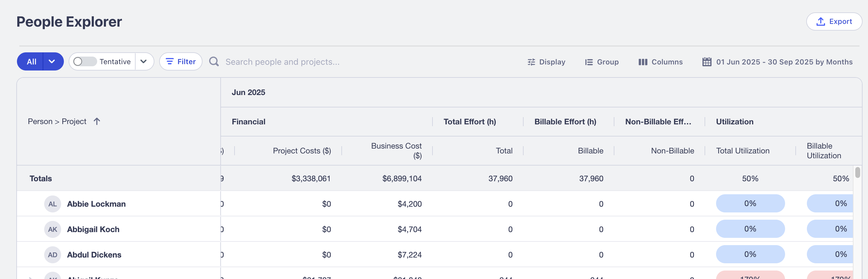Click Totals Business Cost value $6,899,104
868x279 pixels.
[402, 179]
